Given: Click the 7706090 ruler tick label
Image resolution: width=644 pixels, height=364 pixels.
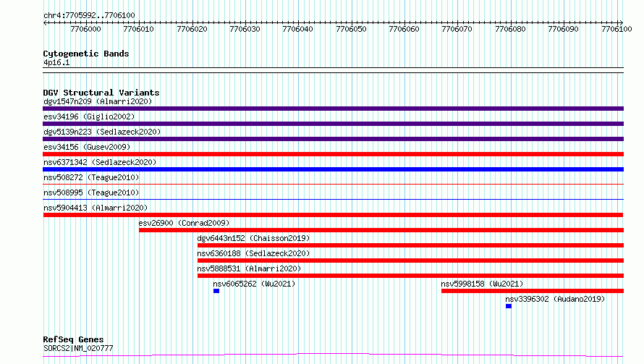Looking at the screenshot, I should pos(564,29).
